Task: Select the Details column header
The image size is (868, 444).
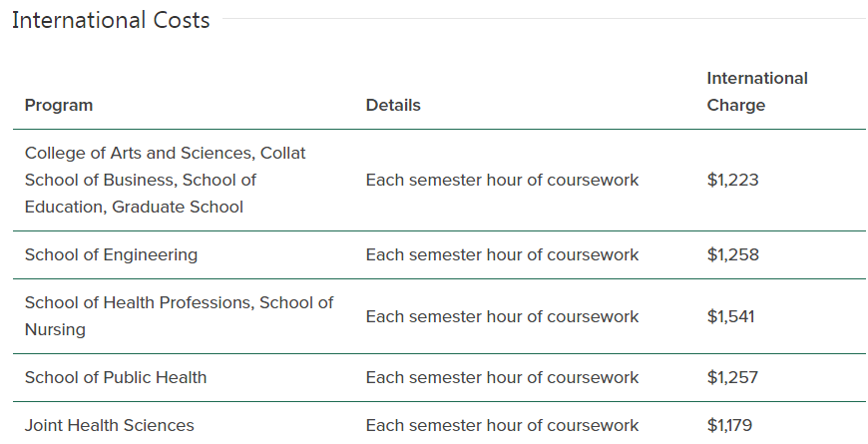Action: (x=393, y=105)
